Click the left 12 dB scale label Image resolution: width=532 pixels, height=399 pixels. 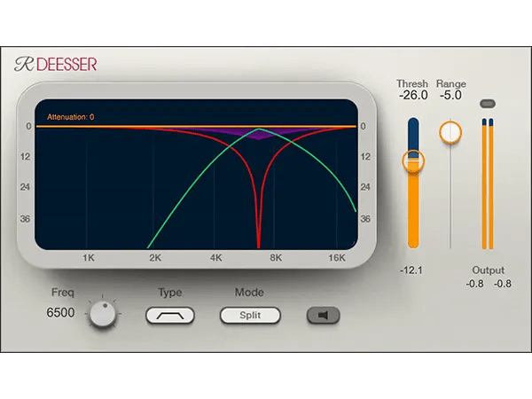click(25, 156)
